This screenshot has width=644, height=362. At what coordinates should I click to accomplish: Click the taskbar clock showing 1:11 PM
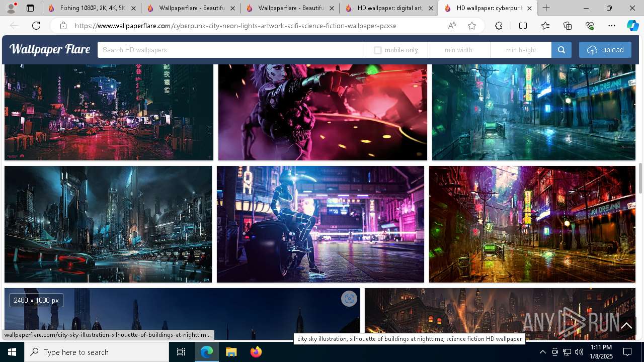601,352
